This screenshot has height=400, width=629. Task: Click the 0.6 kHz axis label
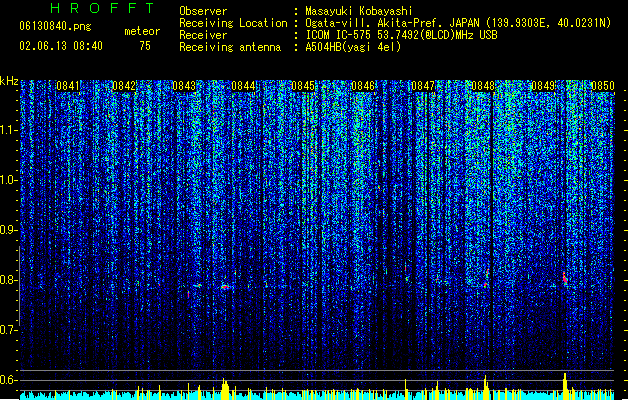pos(9,380)
